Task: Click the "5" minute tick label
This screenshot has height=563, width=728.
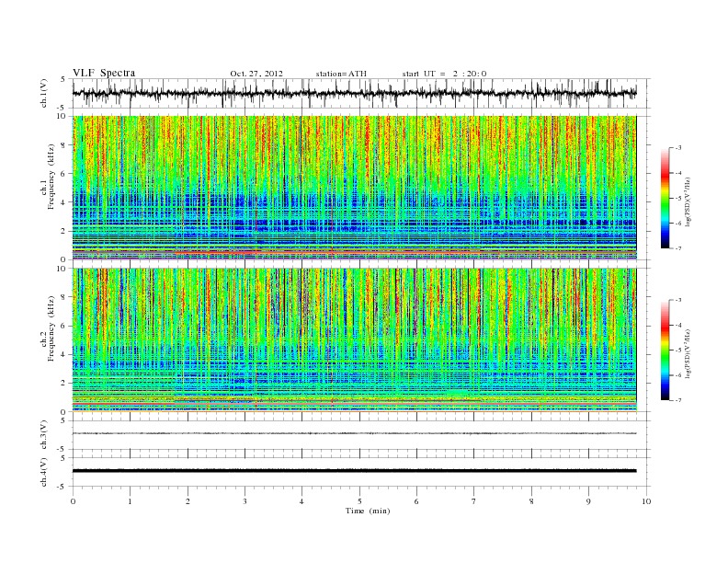Action: [359, 501]
